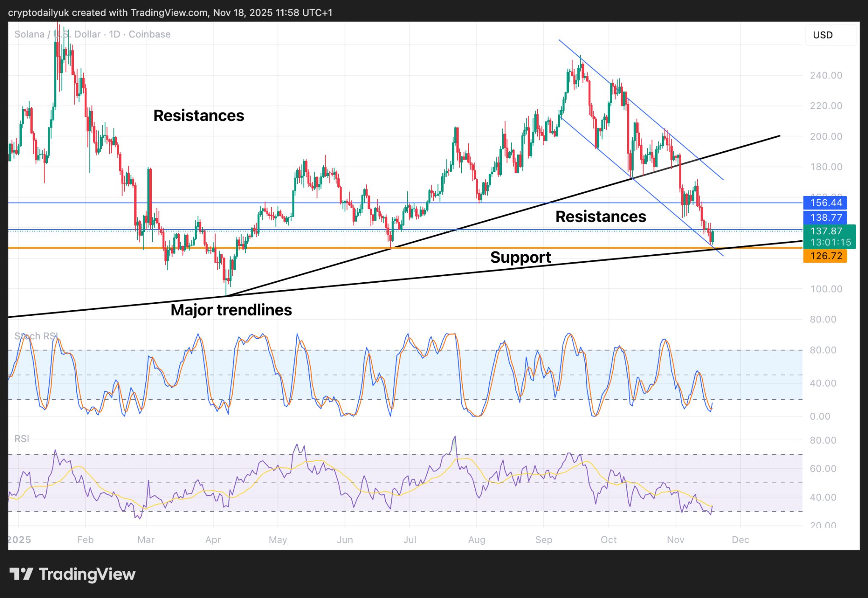Select the 'Support' text annotation
The width and height of the screenshot is (868, 598).
520,257
